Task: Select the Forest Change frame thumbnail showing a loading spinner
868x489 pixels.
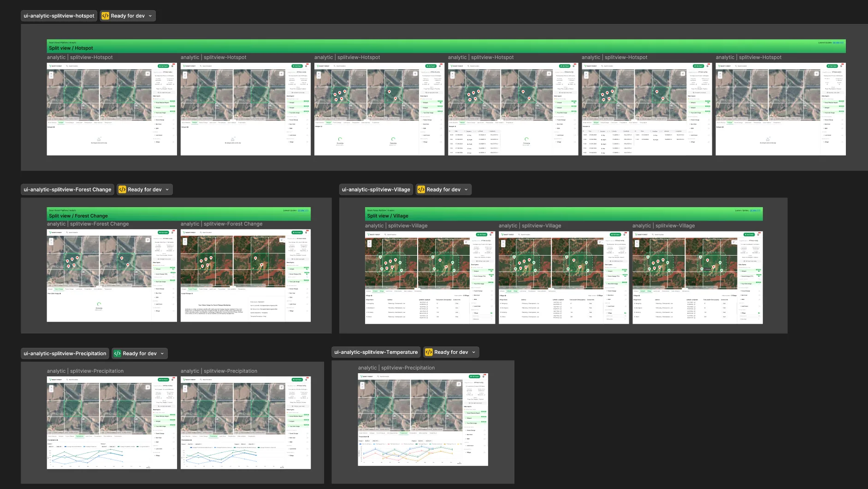Action: tap(112, 275)
